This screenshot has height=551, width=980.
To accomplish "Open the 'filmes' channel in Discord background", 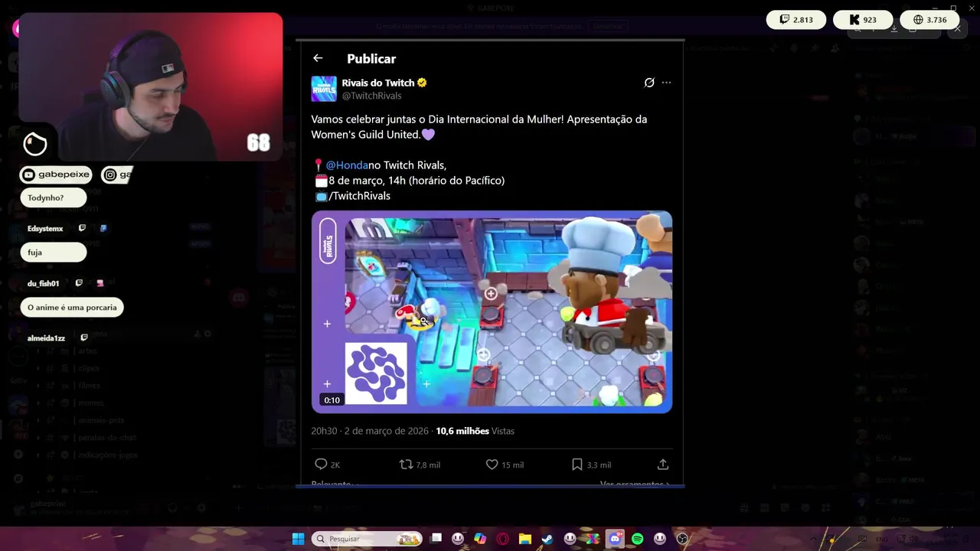I will (90, 386).
